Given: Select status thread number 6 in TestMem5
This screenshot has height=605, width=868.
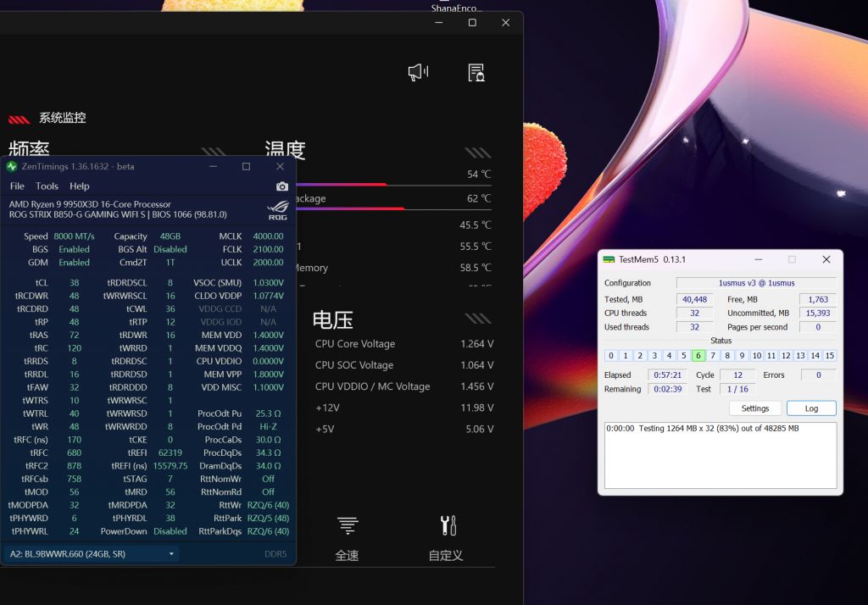Looking at the screenshot, I should point(698,356).
